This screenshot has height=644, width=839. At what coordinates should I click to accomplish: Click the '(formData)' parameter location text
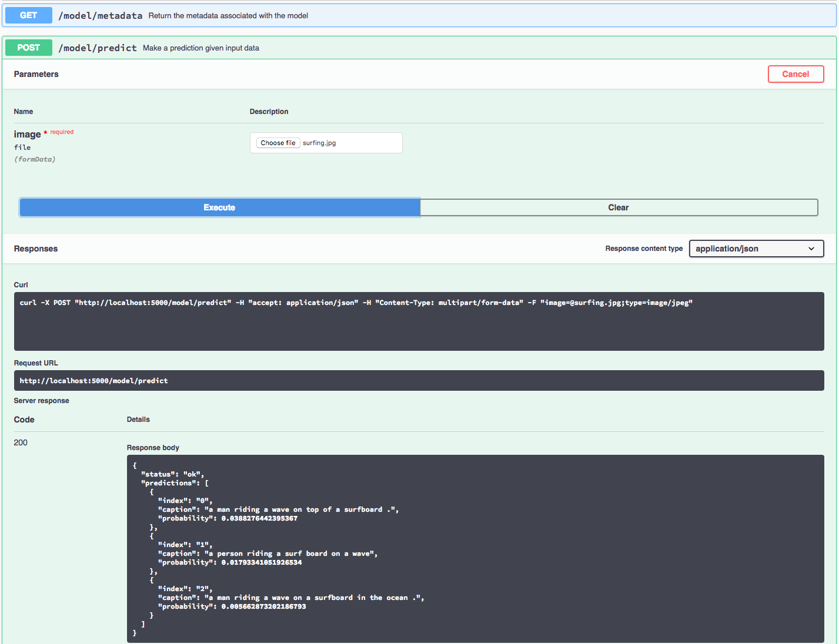[35, 159]
